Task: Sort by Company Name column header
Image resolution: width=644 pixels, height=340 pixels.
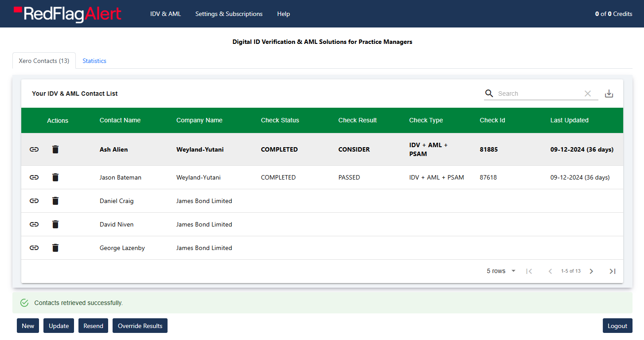Action: (x=199, y=120)
